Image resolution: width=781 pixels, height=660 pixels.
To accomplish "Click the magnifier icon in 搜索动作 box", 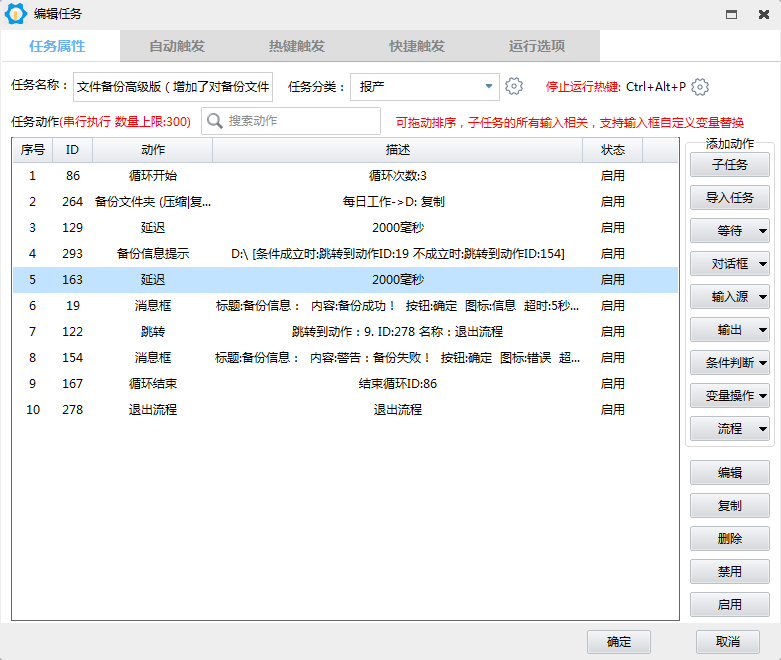I will [x=215, y=121].
